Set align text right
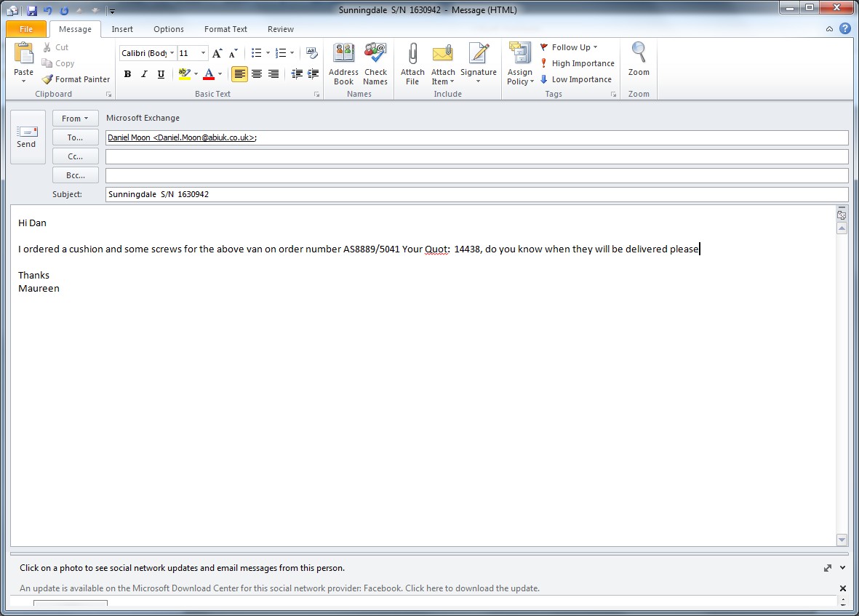 pyautogui.click(x=273, y=74)
